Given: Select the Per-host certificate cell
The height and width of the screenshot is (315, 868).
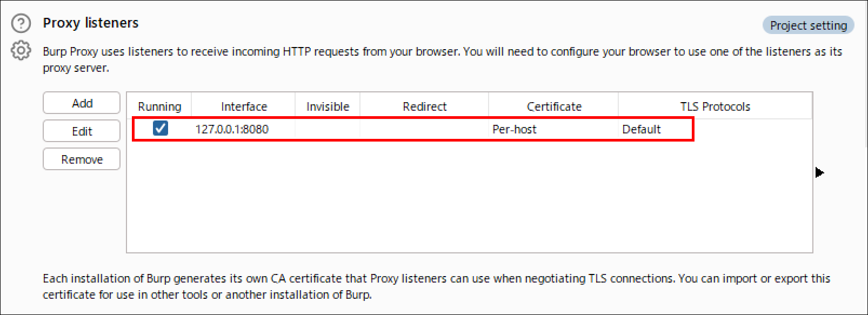Looking at the screenshot, I should [x=553, y=129].
